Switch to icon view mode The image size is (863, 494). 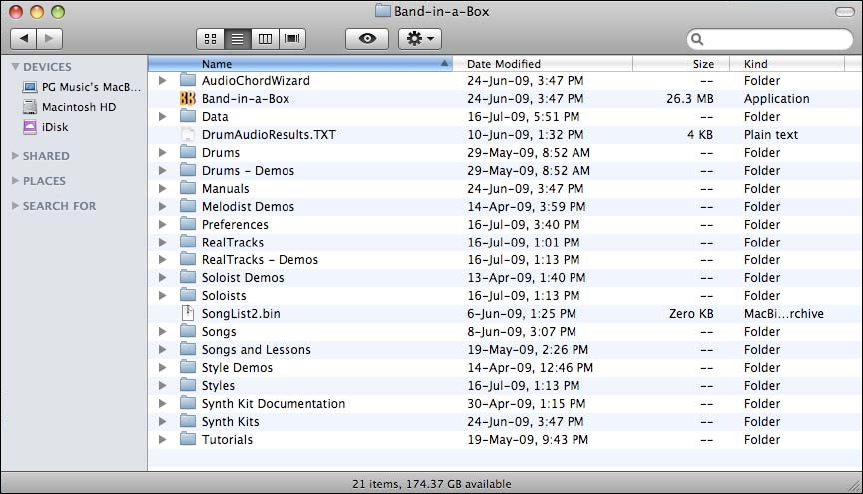(x=211, y=39)
